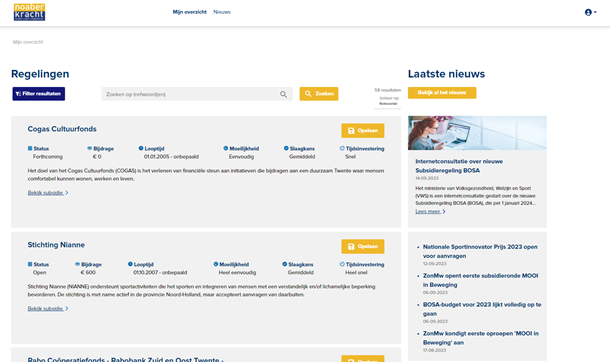Save the Stichting Nianne subsidy
This screenshot has height=362, width=610.
tap(363, 247)
